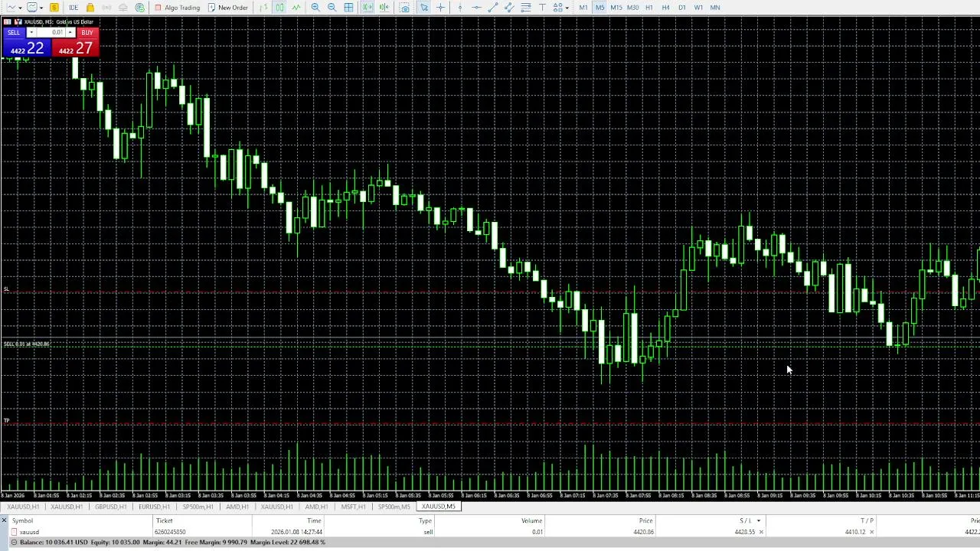Switch to H4 timeframe
Image resolution: width=980 pixels, height=551 pixels.
point(665,8)
